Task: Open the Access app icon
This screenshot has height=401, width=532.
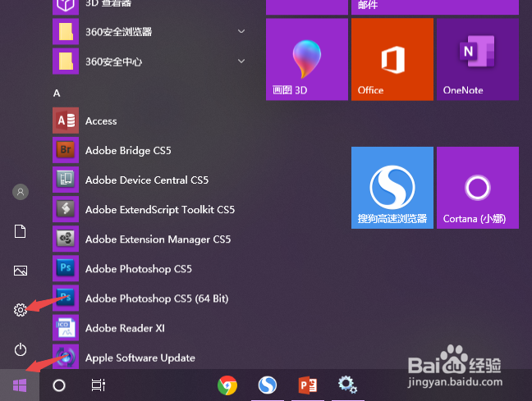Action: click(66, 121)
